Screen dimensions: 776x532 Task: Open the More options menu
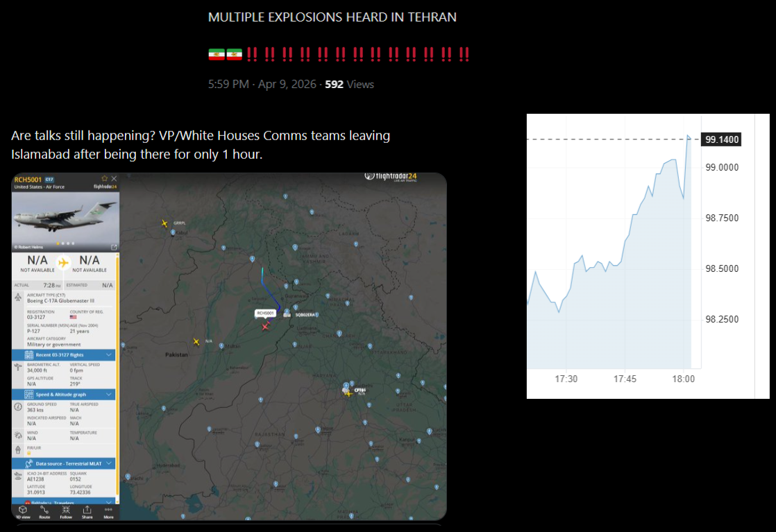coord(108,512)
